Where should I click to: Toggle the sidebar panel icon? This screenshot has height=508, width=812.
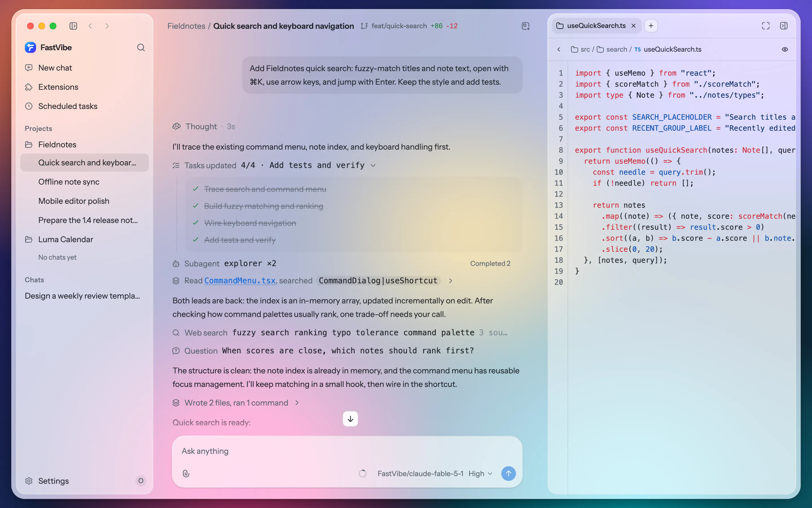pyautogui.click(x=73, y=26)
